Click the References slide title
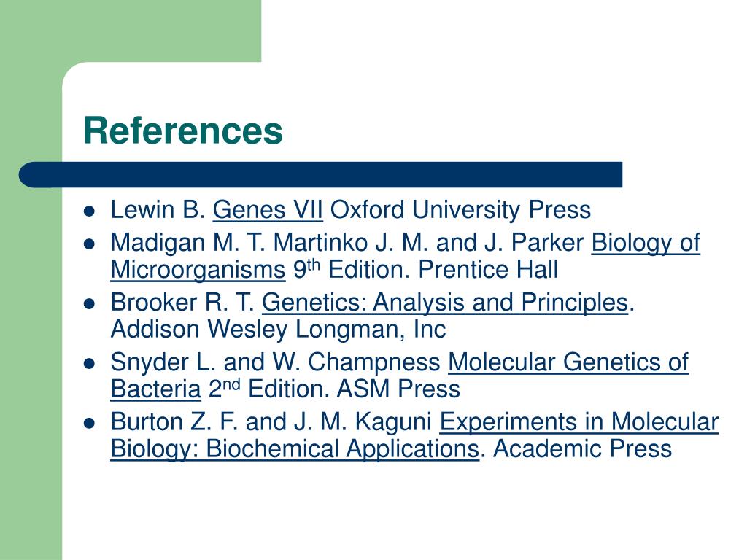747x560 pixels. click(x=183, y=131)
